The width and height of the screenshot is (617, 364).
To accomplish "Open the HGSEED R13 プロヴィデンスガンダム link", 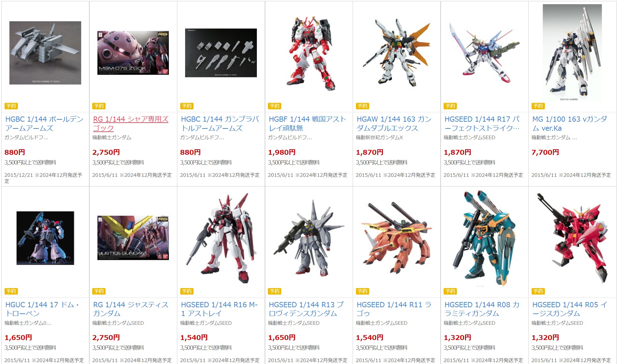I will (x=306, y=309).
